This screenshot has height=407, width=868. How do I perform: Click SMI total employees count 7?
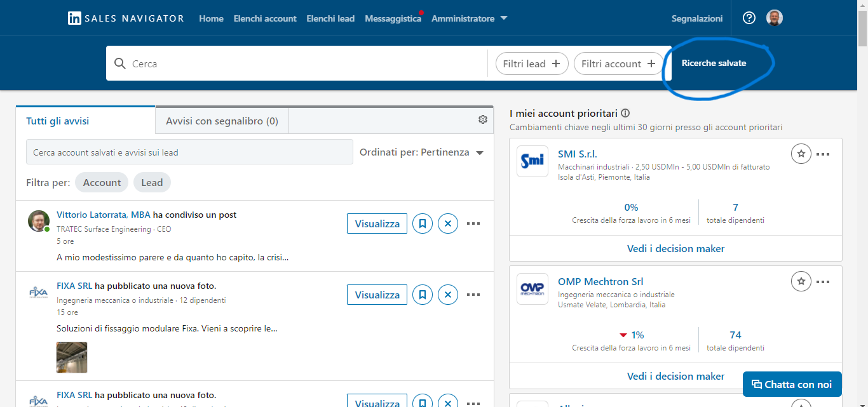pos(735,207)
